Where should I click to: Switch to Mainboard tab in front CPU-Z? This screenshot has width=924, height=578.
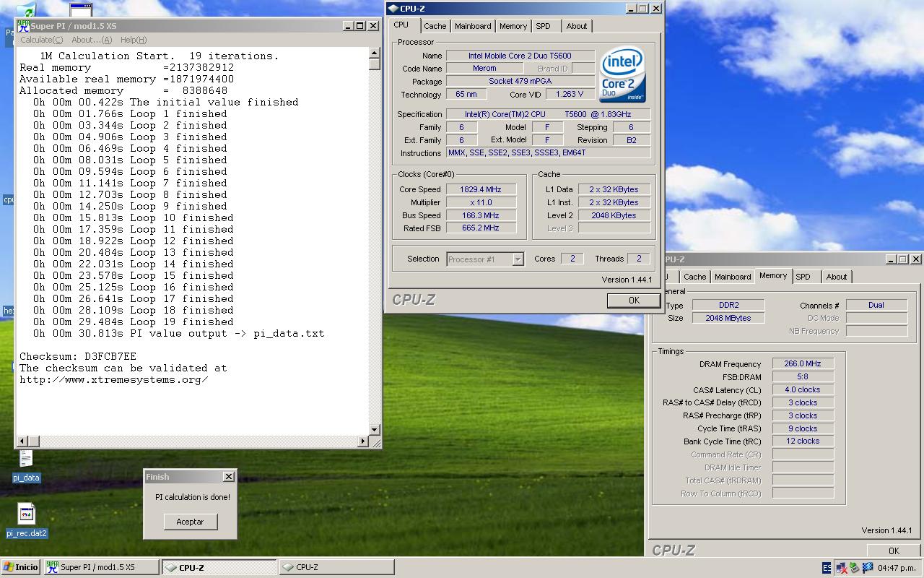(x=473, y=26)
